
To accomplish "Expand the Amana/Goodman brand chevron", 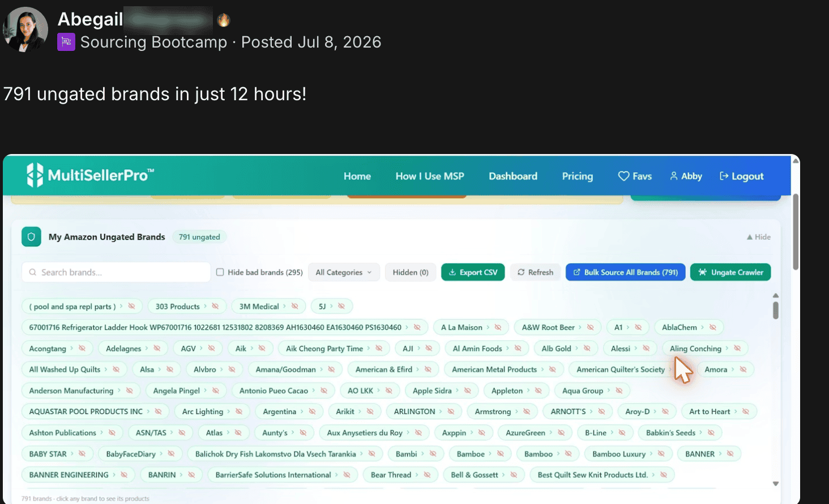I will [x=321, y=369].
